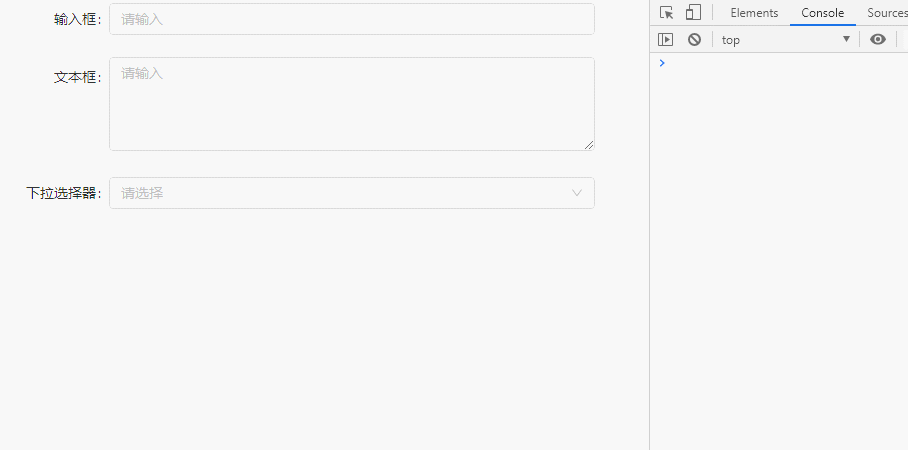Select the Console tab
Image resolution: width=908 pixels, height=450 pixels.
tap(822, 13)
